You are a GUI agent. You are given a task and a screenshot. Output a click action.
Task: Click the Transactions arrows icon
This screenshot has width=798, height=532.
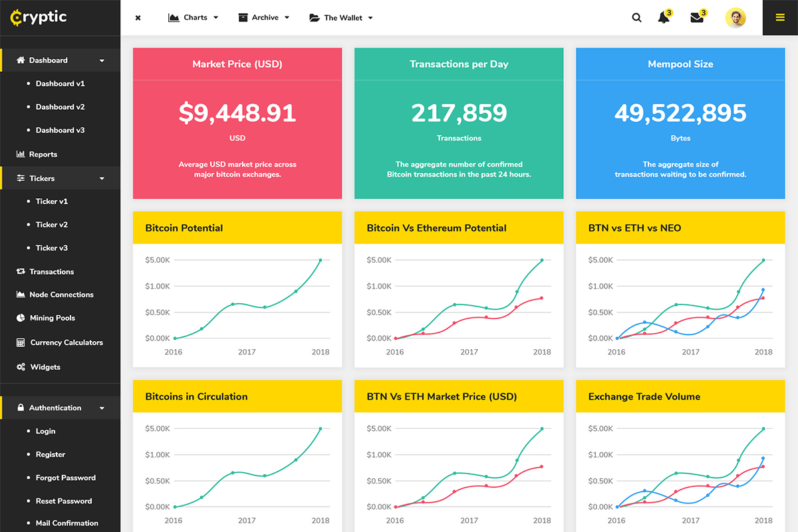[x=21, y=271]
